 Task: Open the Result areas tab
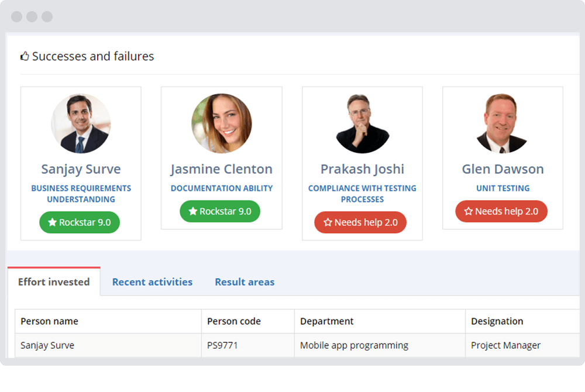(x=245, y=282)
